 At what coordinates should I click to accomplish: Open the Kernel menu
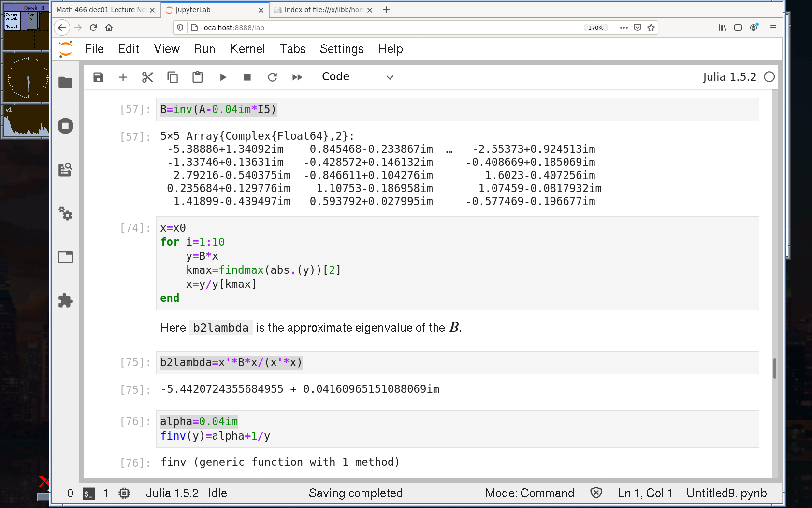247,49
